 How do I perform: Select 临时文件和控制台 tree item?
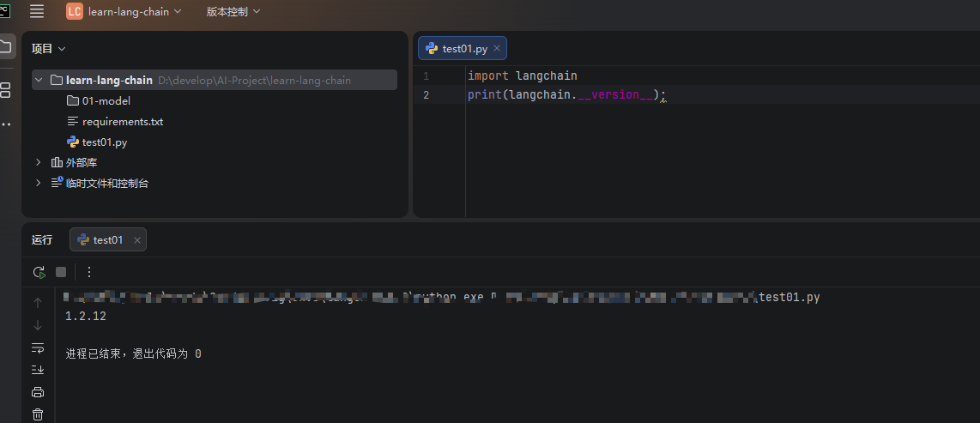click(100, 183)
